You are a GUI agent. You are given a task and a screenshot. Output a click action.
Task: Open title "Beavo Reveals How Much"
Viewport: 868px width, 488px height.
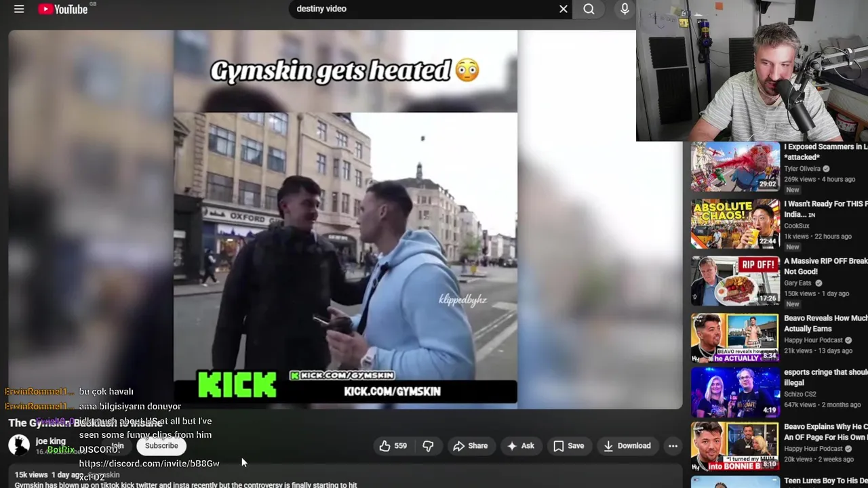click(x=826, y=323)
